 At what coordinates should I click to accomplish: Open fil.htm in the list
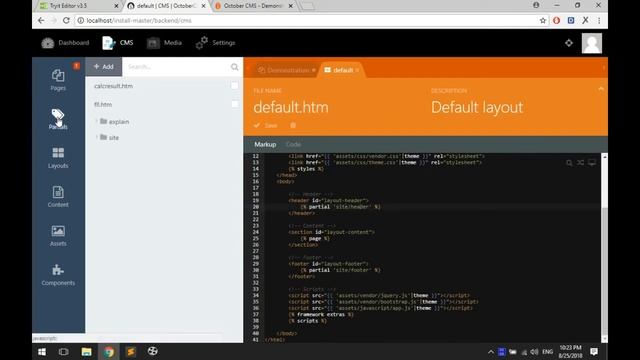click(103, 104)
